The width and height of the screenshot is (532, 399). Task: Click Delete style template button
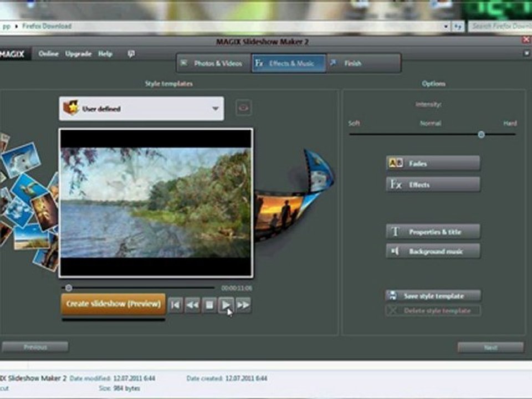coord(433,310)
